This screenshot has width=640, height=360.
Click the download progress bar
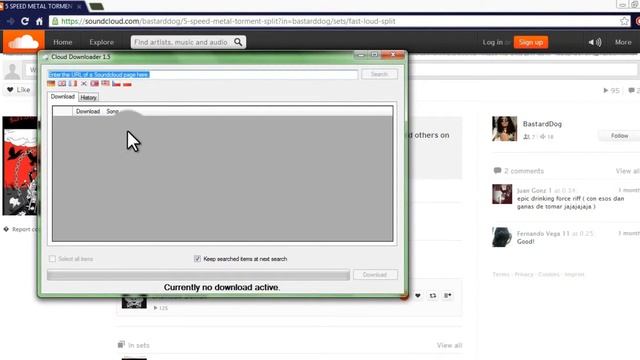pos(198,275)
